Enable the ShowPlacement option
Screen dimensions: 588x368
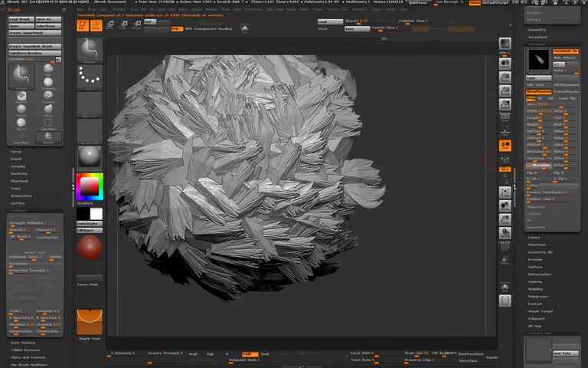[538, 91]
